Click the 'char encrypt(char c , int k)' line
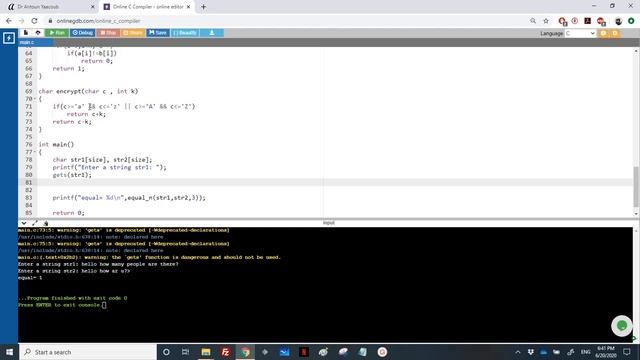Viewport: 640px width, 360px height. (x=88, y=91)
